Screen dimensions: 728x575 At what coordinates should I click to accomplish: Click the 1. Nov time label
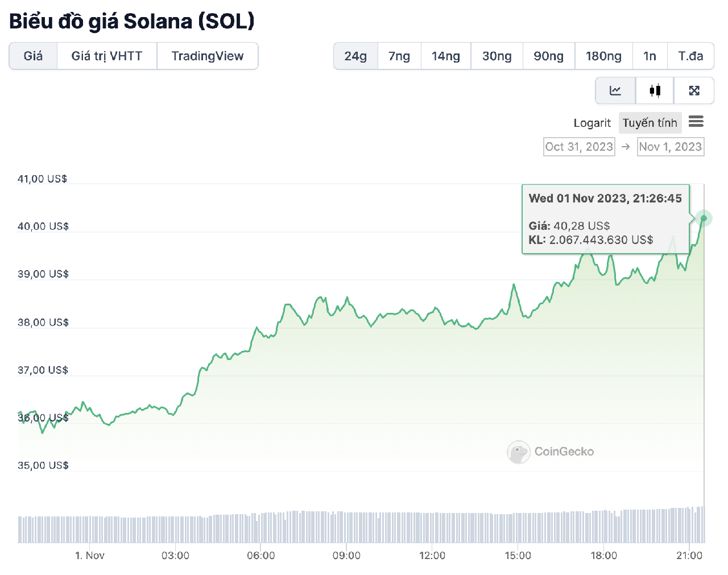90,555
